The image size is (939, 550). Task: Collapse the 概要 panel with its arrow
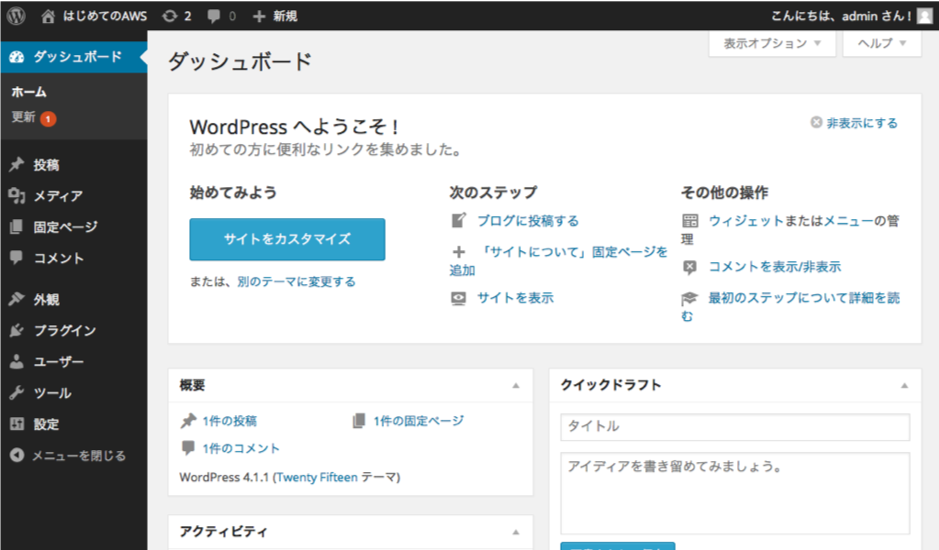click(516, 385)
